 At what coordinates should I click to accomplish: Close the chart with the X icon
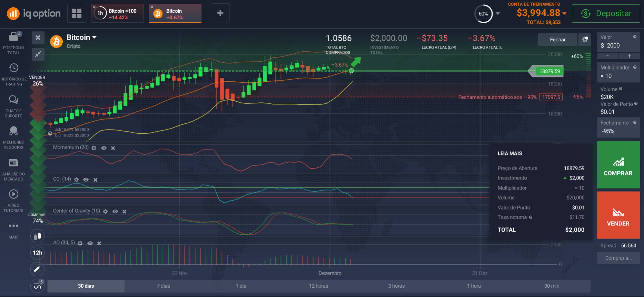coord(38,38)
